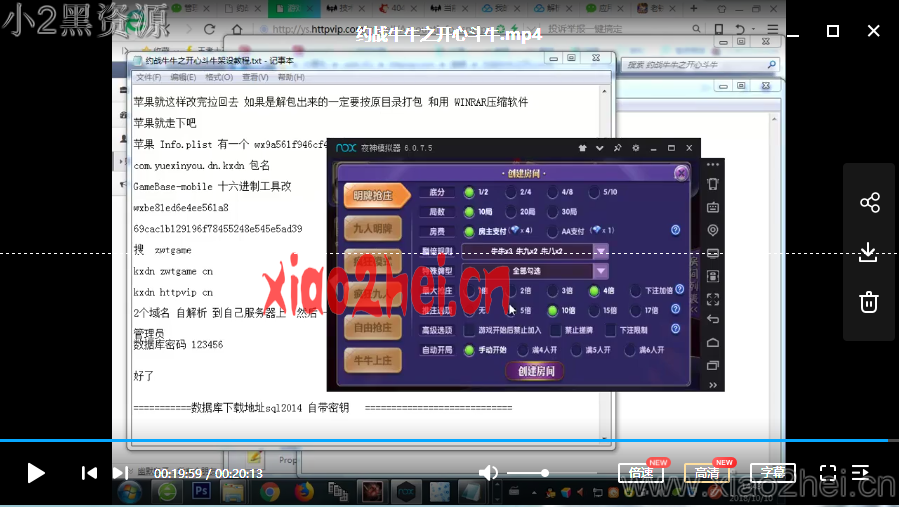The height and width of the screenshot is (507, 899).
Task: Click the 创建房间 create room button
Action: click(536, 371)
